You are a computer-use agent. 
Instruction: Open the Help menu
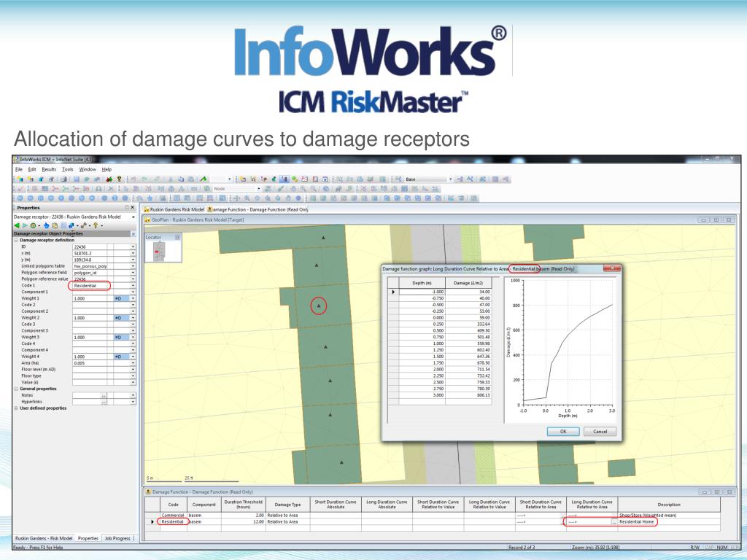[x=107, y=169]
